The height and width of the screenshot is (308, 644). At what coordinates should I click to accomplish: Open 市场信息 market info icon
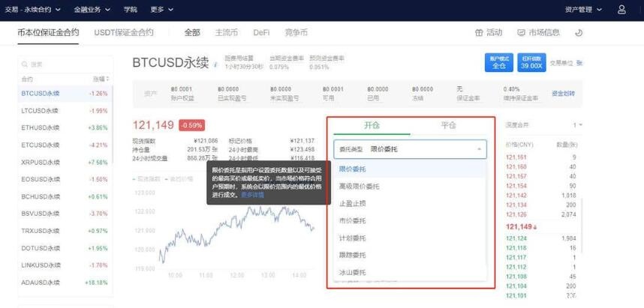pyautogui.click(x=522, y=33)
